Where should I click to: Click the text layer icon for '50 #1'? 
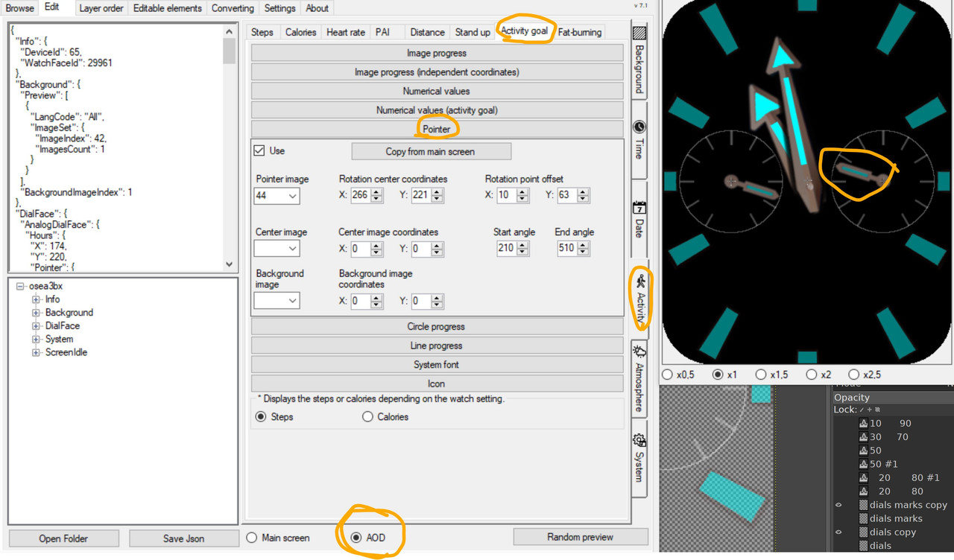[864, 464]
